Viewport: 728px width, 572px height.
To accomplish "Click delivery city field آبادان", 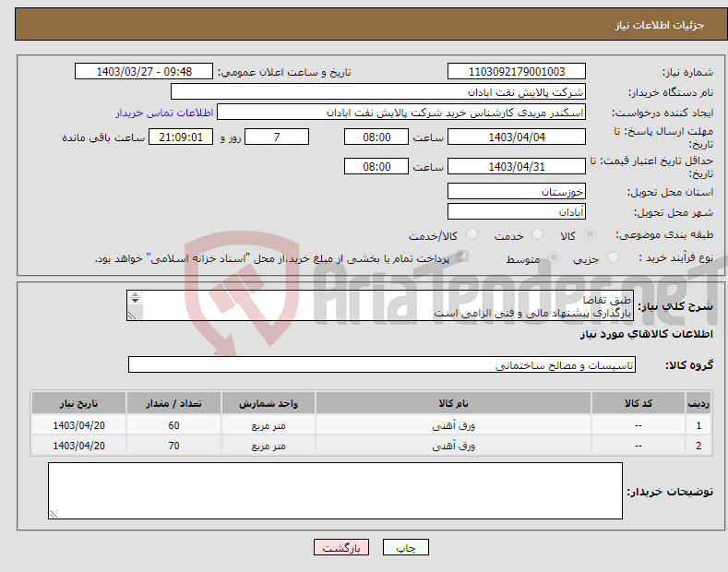I will (517, 211).
